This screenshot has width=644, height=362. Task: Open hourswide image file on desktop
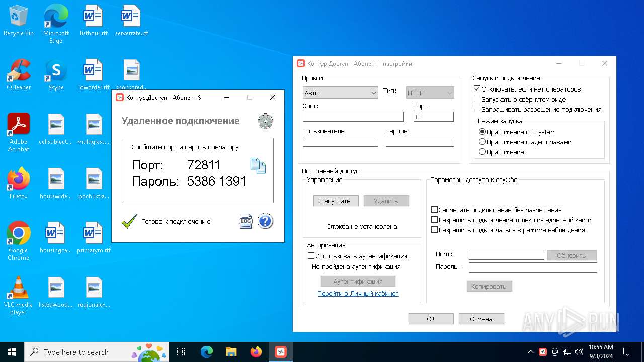56,184
